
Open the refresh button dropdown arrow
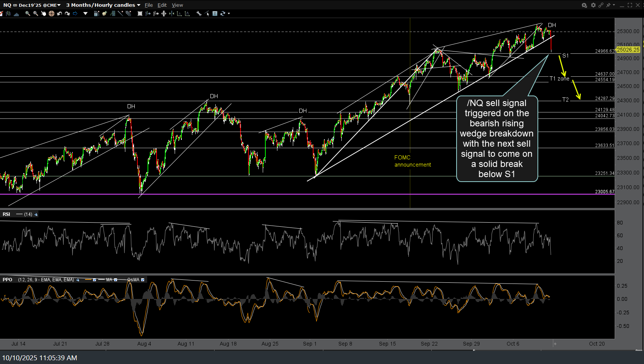tap(228, 14)
